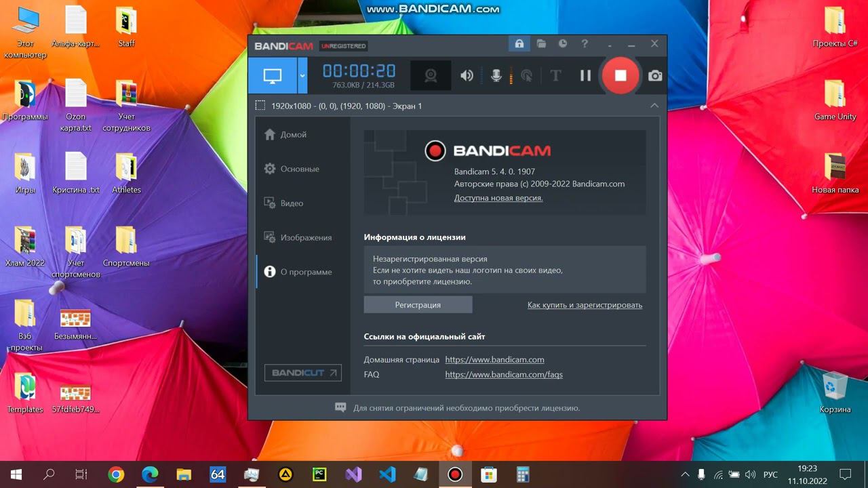The width and height of the screenshot is (868, 488).
Task: Open Bandicam help question mark
Action: point(585,44)
